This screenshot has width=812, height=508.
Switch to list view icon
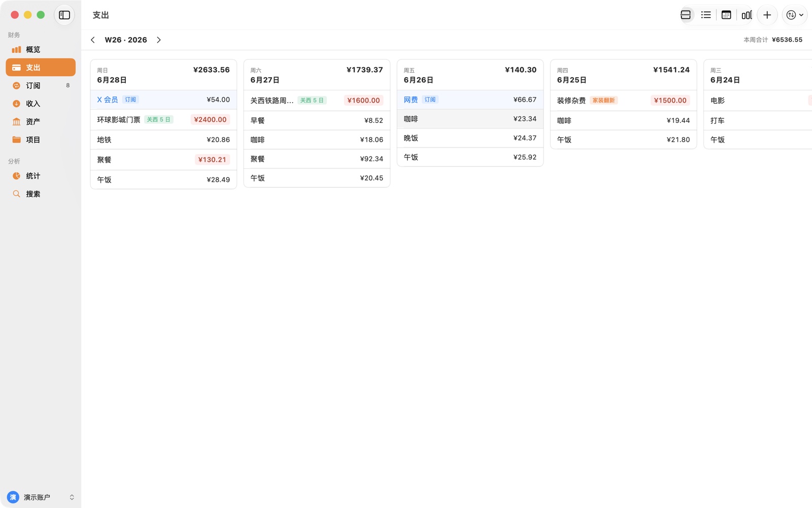pyautogui.click(x=706, y=15)
